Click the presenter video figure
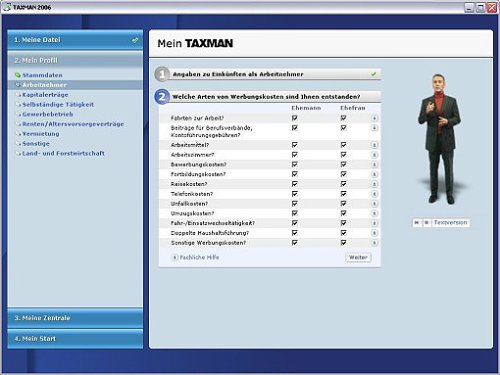Viewport: 500px width, 375px height. (440, 138)
